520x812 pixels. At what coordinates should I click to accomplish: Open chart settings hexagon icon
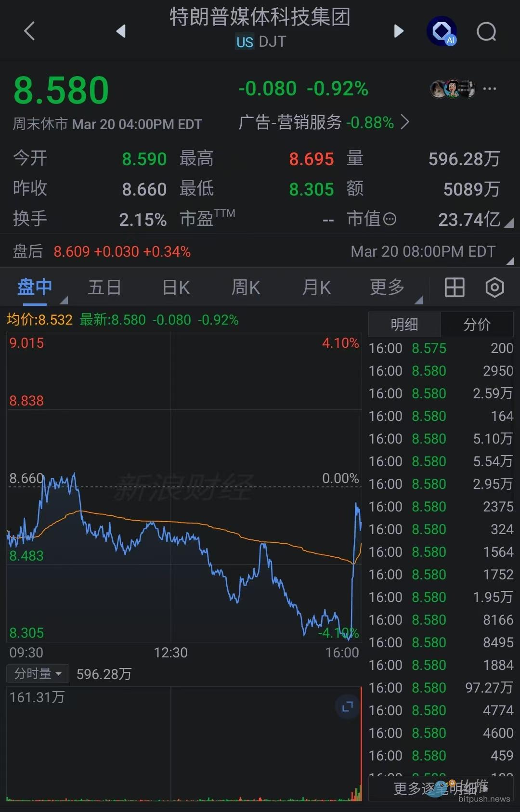tap(494, 288)
